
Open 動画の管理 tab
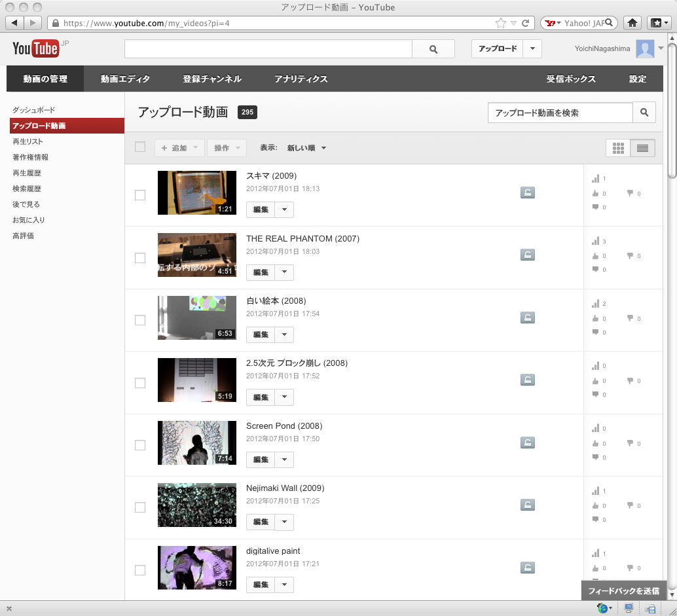point(45,79)
